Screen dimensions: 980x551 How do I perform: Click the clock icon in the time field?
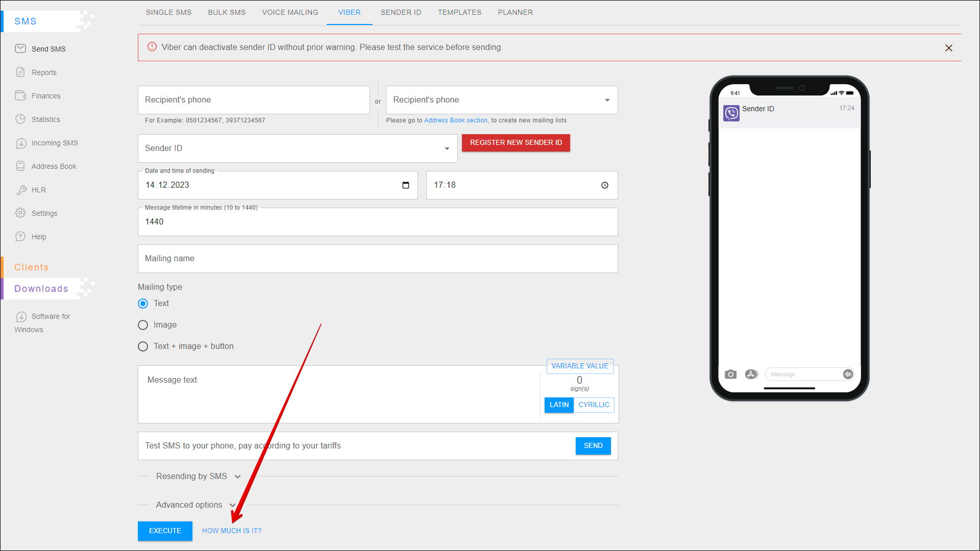[605, 185]
